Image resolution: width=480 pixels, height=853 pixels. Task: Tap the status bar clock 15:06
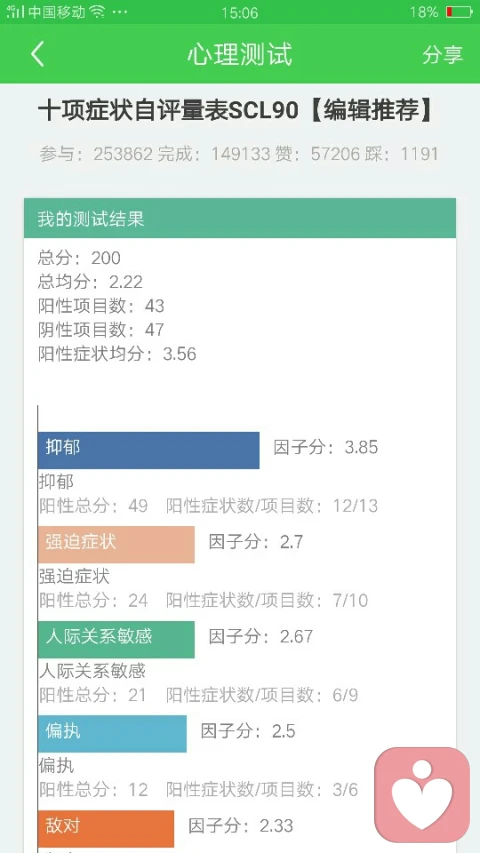tap(239, 13)
